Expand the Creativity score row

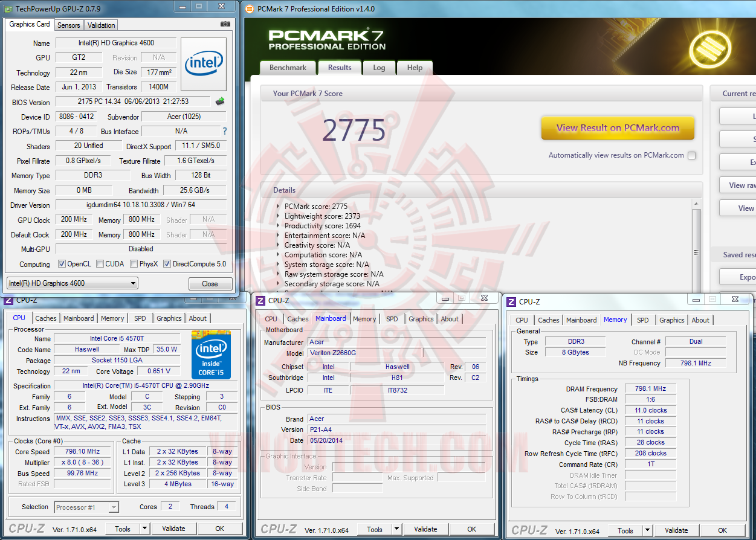(x=278, y=245)
